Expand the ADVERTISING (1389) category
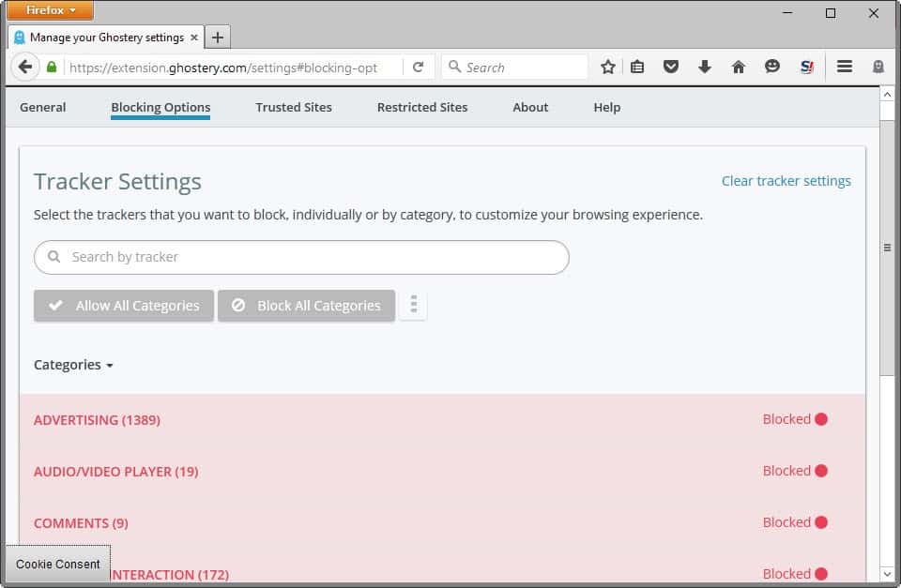Viewport: 901px width, 588px height. 97,420
